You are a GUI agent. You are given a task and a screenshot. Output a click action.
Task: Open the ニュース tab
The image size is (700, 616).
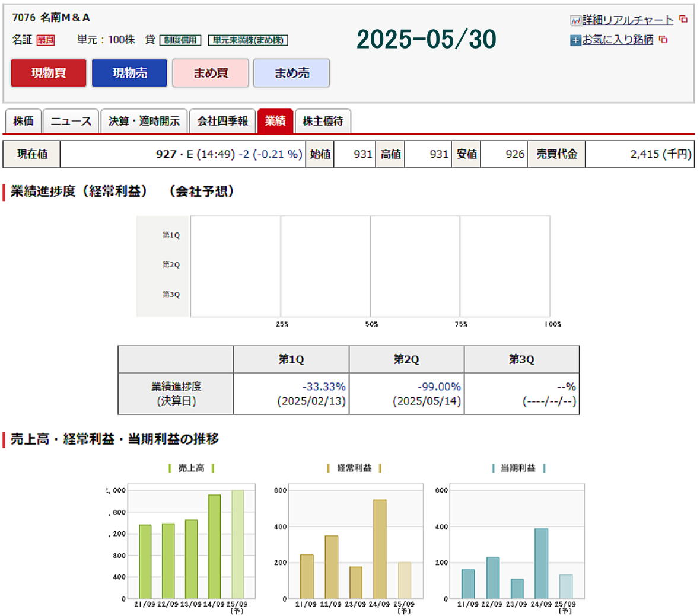point(71,121)
